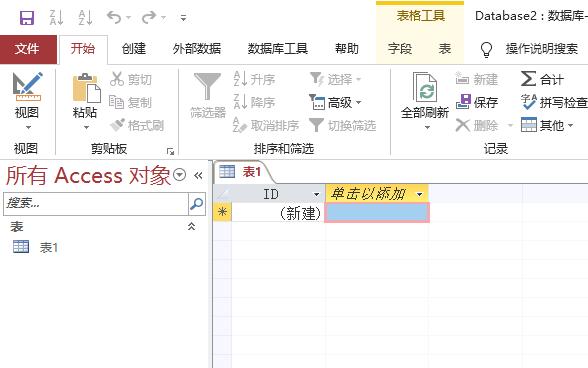This screenshot has width=588, height=368.
Task: Click the 粘贴 clipboard icon
Action: pyautogui.click(x=86, y=88)
